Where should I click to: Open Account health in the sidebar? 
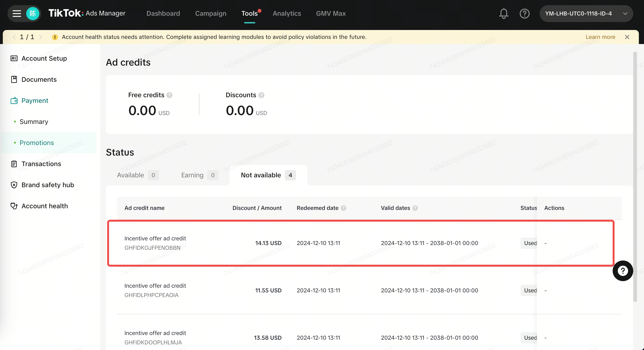coord(44,206)
